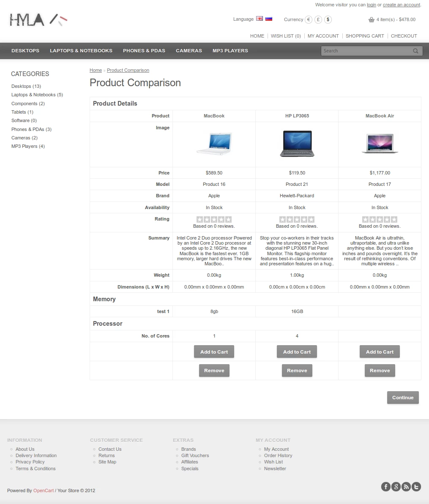Screen dimensions: 429x504
Task: Switch language to English flag
Action: click(260, 19)
